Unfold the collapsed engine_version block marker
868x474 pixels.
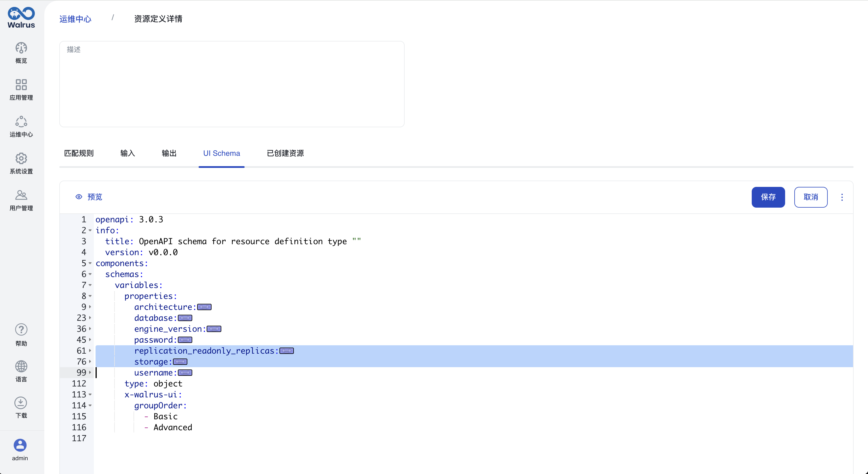coord(214,329)
